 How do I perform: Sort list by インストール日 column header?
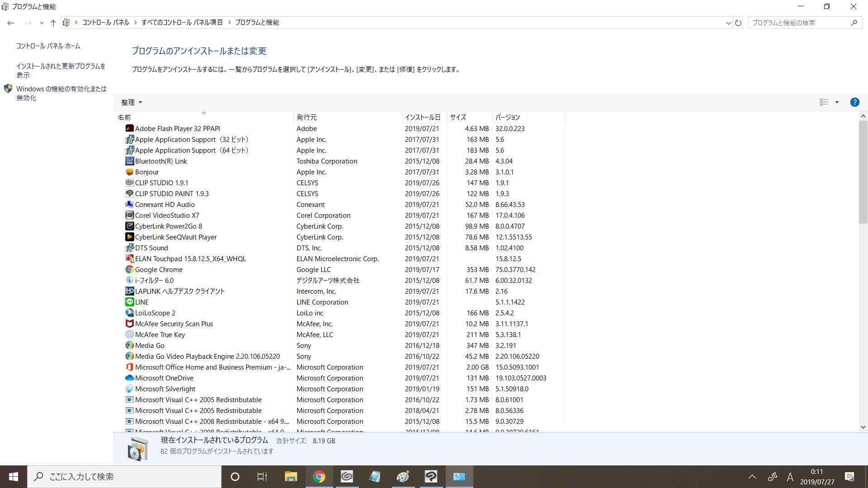click(x=422, y=117)
